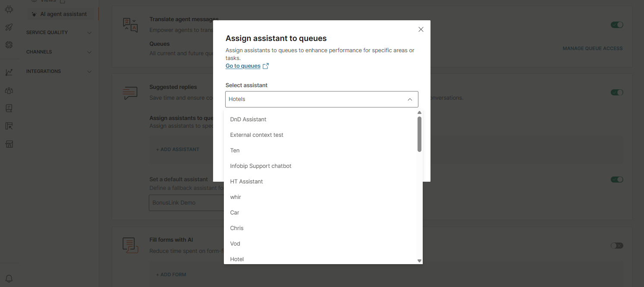
Task: Open the chatbot icon in left rail
Action: coord(9,9)
